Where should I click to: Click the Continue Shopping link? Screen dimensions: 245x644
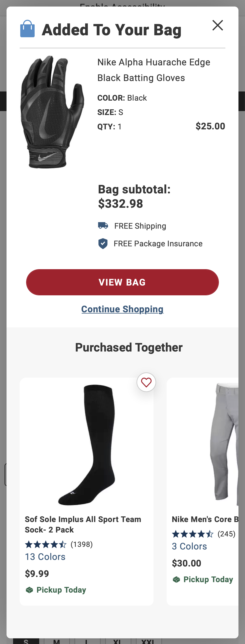(x=122, y=309)
